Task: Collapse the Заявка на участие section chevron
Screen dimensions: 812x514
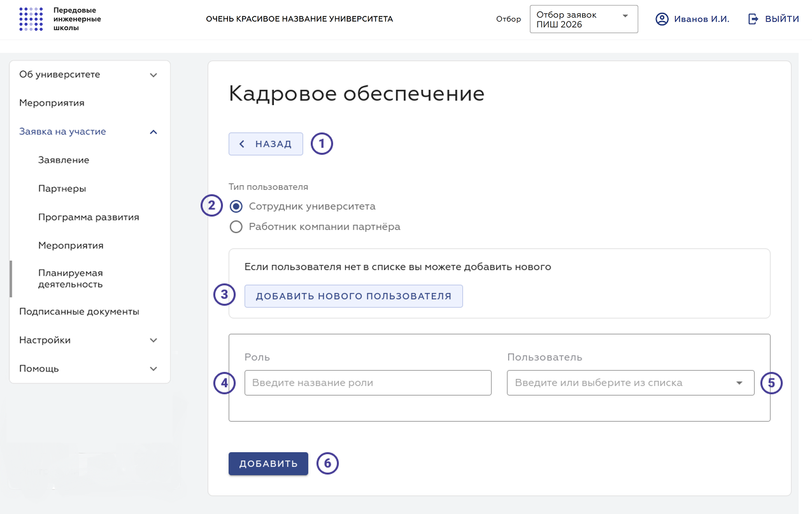Action: pyautogui.click(x=153, y=132)
